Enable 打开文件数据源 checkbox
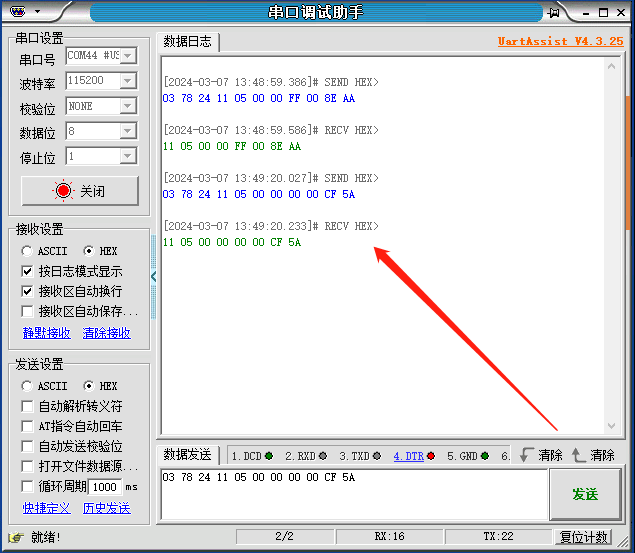The height and width of the screenshot is (553, 635). point(27,466)
